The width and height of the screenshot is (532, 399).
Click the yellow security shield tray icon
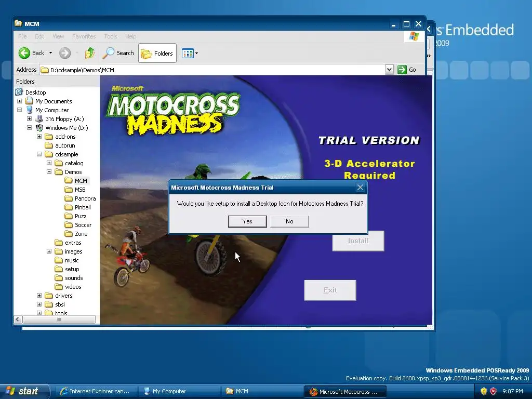coord(484,391)
